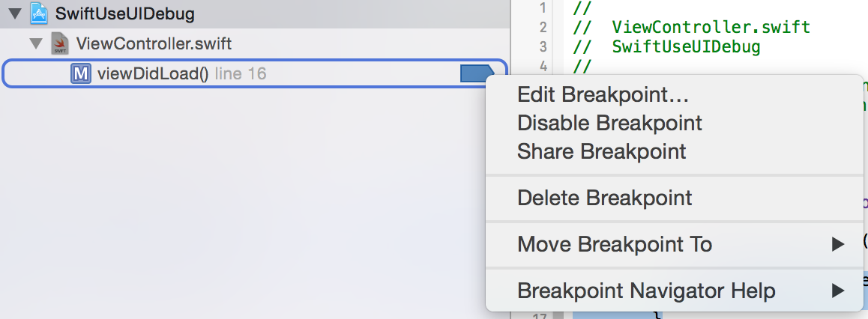Select the SwiftUseUIDebug project name
Screen dimensions: 868x319
pyautogui.click(x=125, y=13)
